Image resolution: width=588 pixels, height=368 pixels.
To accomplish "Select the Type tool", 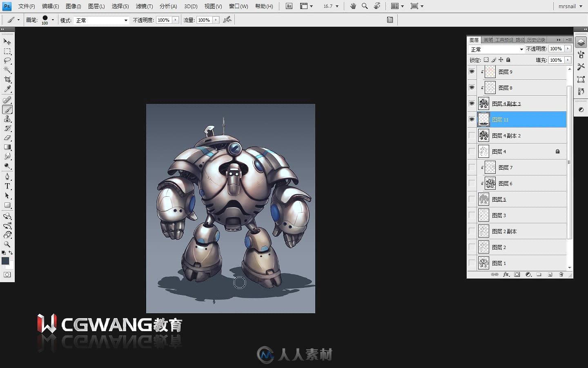I will pyautogui.click(x=7, y=186).
